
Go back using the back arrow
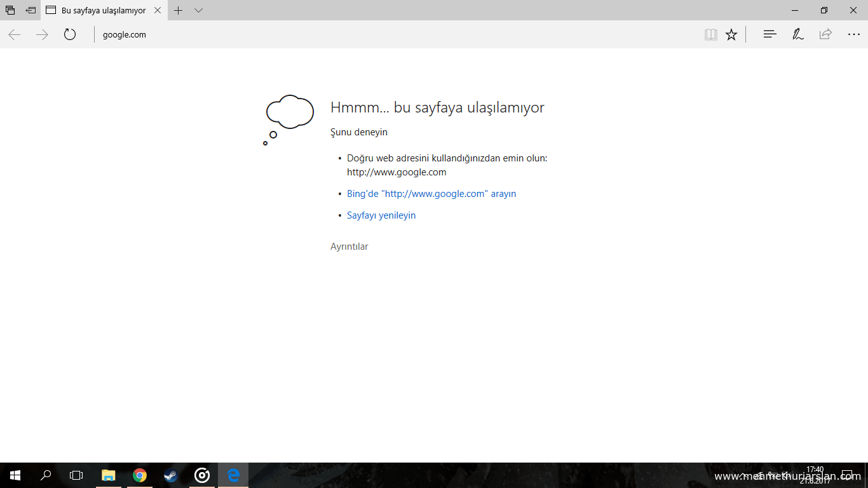15,34
